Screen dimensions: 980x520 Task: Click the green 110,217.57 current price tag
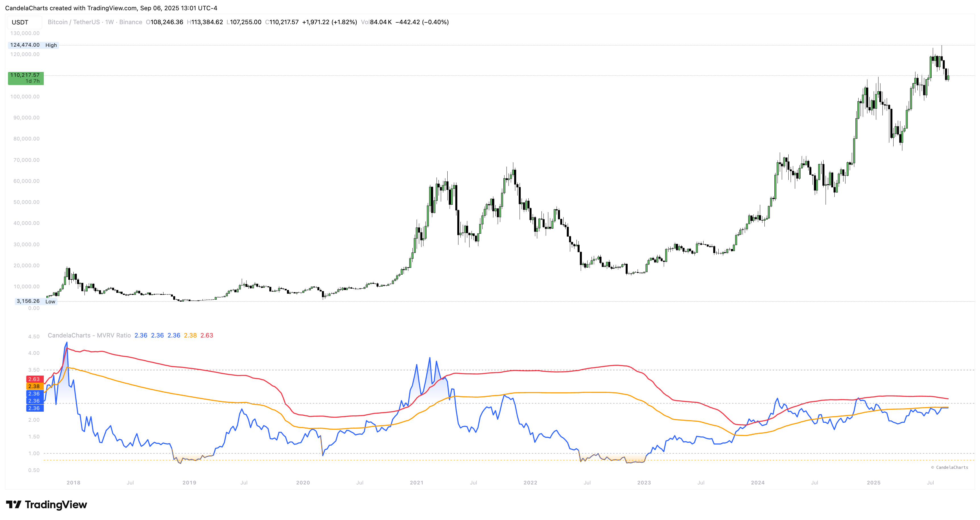pyautogui.click(x=26, y=78)
